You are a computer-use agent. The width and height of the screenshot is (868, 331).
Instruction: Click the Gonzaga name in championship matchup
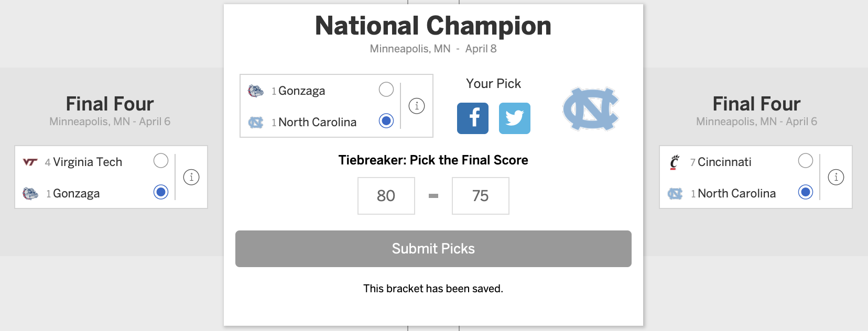[301, 91]
